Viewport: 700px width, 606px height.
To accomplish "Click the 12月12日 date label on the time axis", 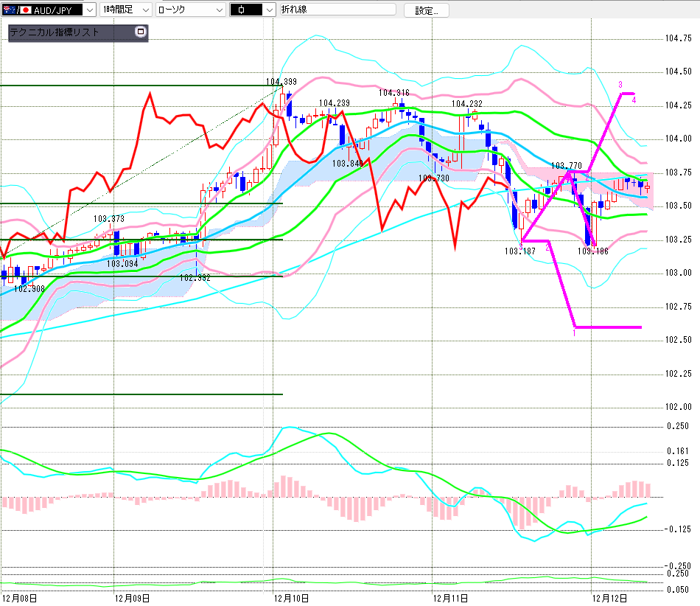I will pyautogui.click(x=609, y=597).
